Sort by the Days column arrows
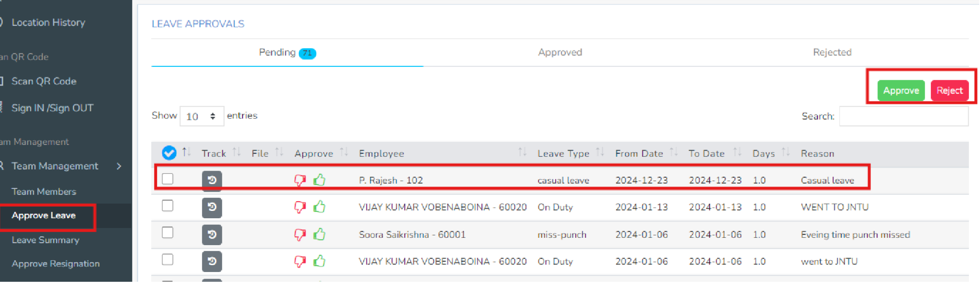The image size is (980, 283). [x=786, y=152]
